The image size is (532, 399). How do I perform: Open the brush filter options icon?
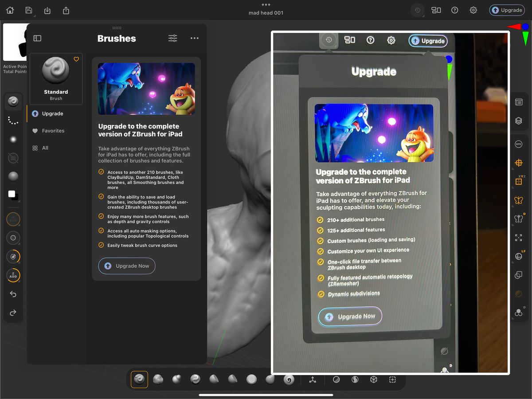(x=172, y=38)
